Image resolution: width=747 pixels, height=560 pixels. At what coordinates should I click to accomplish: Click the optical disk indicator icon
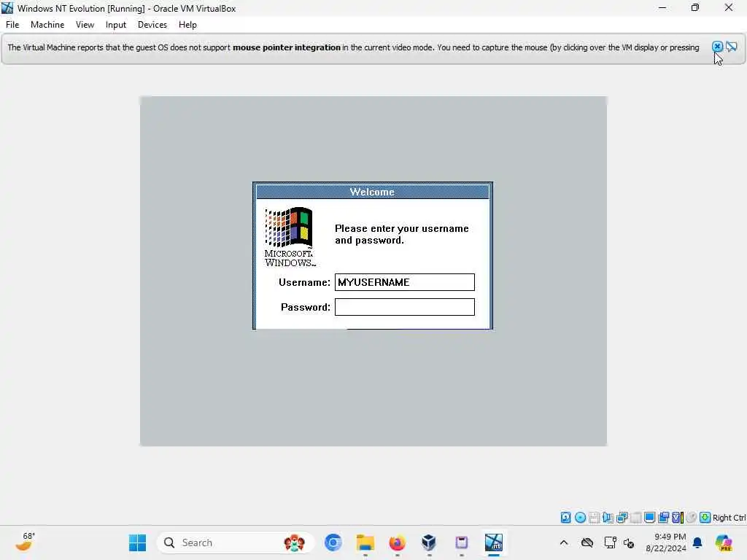(580, 518)
